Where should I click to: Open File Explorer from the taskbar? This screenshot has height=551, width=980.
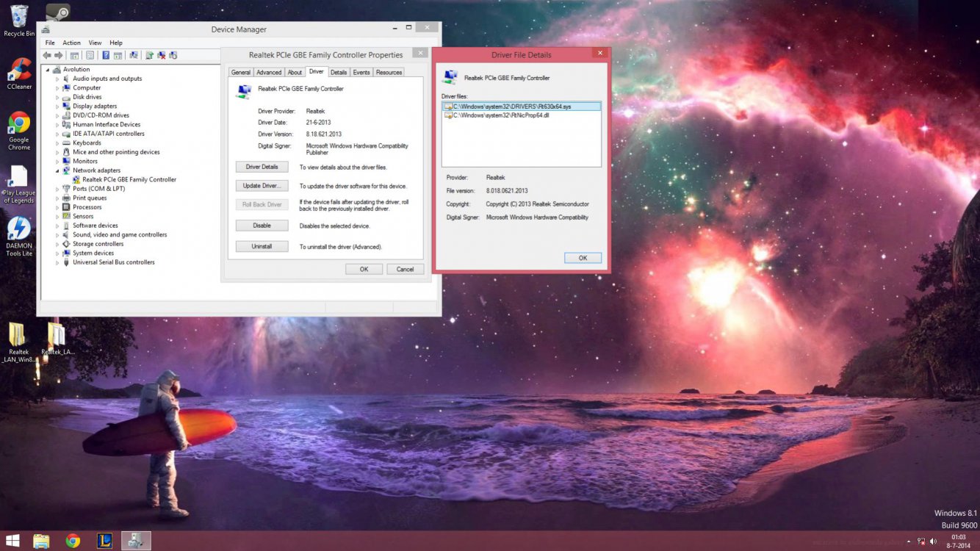(x=41, y=541)
